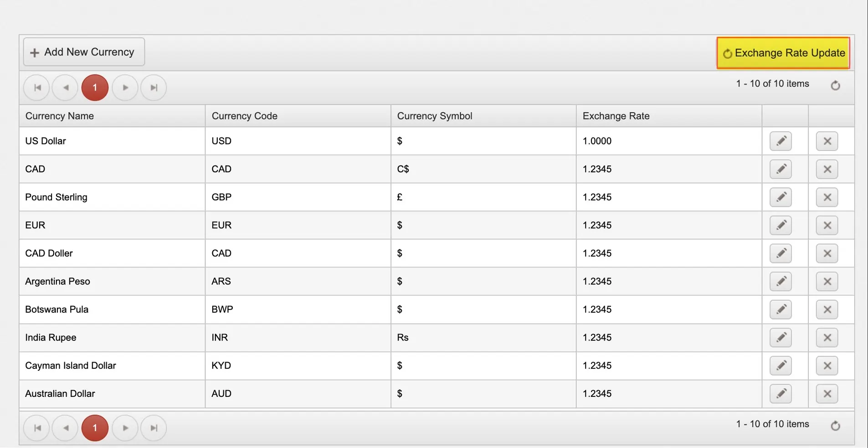Open editor for EUR row
Viewport: 868px width, 448px height.
[781, 225]
